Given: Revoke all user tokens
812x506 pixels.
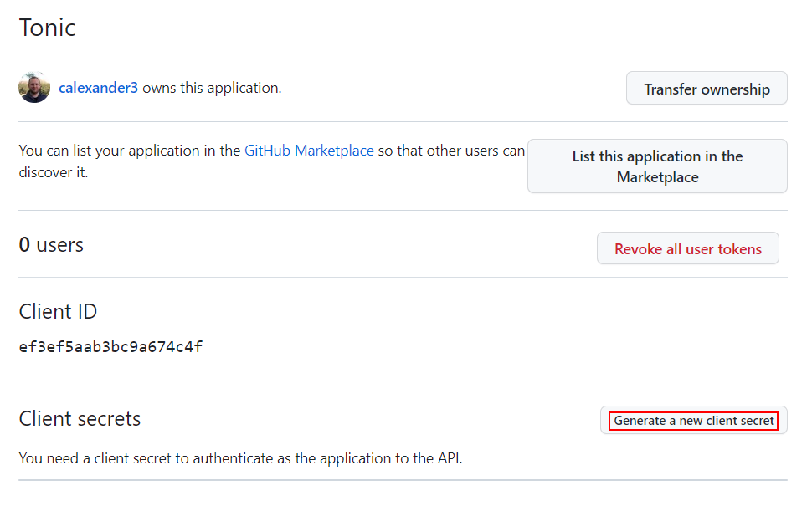Looking at the screenshot, I should pos(687,248).
